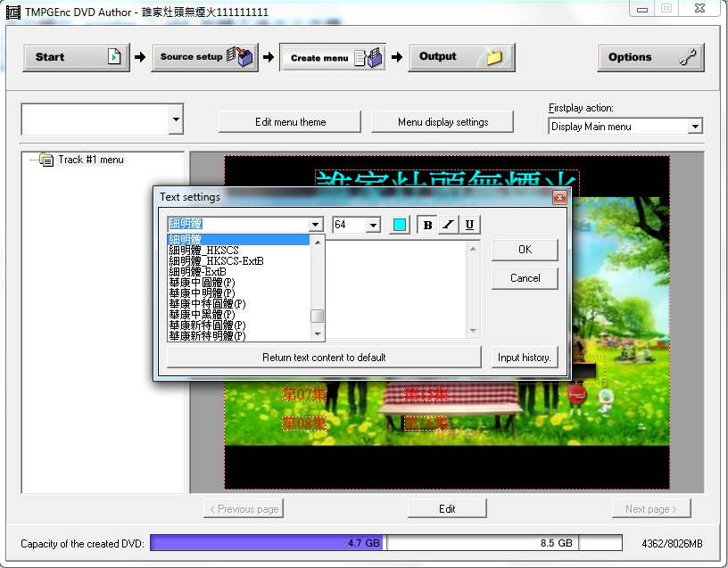Click the font list scrollbar thumb
This screenshot has width=728, height=568.
(317, 316)
